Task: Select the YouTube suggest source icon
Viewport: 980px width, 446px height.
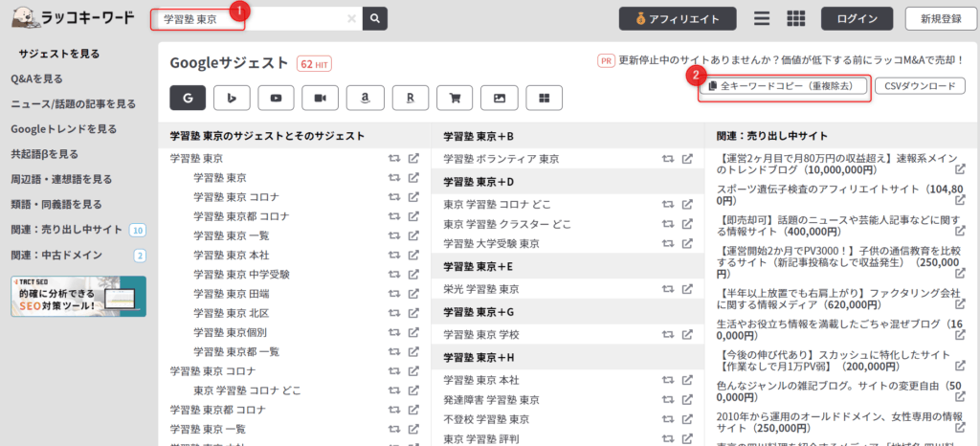Action: 277,98
